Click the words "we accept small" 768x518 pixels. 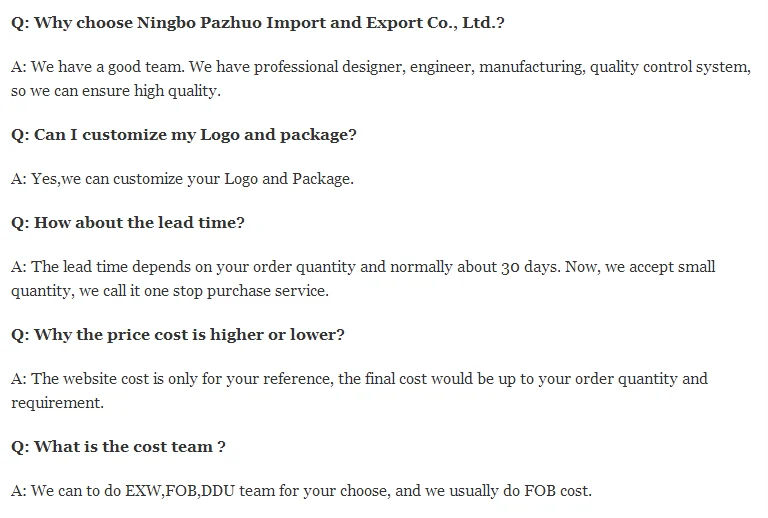[x=658, y=267]
